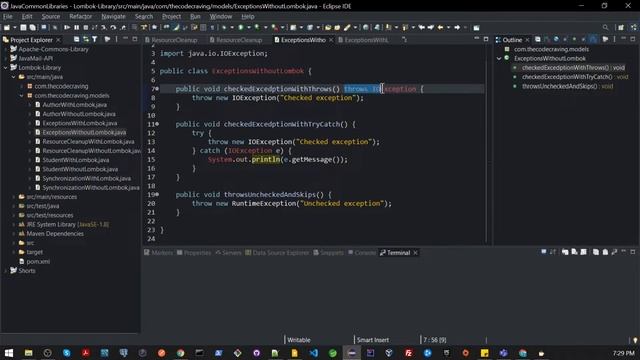Maximize the editor area
640x360 pixels.
coord(486,39)
